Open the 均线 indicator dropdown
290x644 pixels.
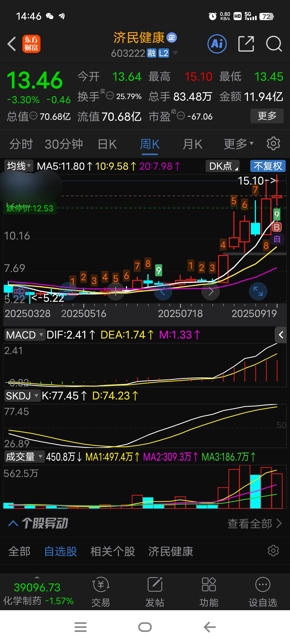[x=19, y=166]
